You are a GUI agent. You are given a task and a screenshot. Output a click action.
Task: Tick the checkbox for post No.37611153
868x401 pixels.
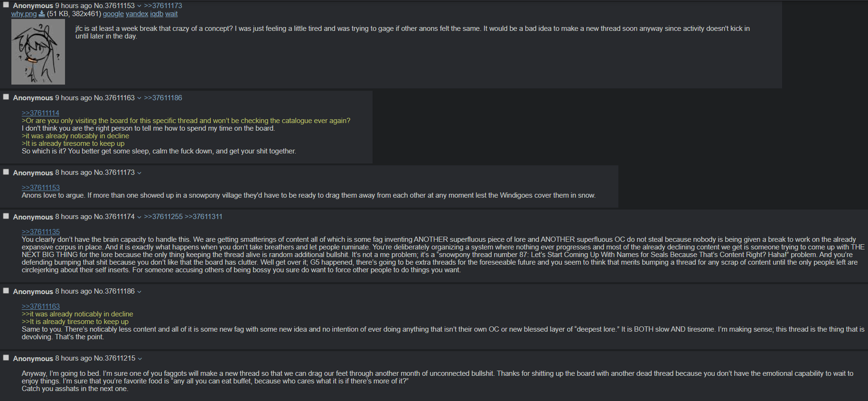pos(6,5)
